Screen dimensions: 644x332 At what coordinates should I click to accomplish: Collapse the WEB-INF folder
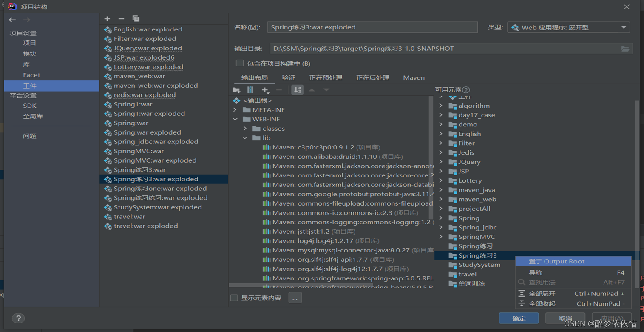coord(235,119)
